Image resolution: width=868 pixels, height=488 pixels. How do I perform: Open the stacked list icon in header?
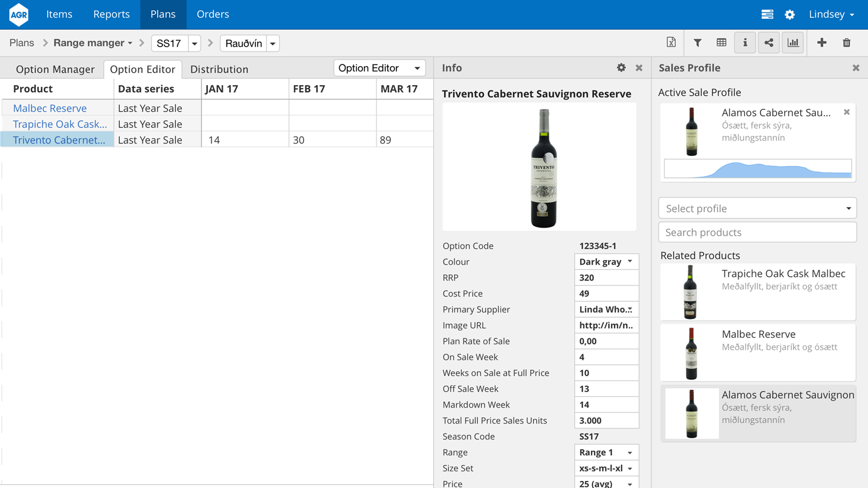pyautogui.click(x=767, y=14)
